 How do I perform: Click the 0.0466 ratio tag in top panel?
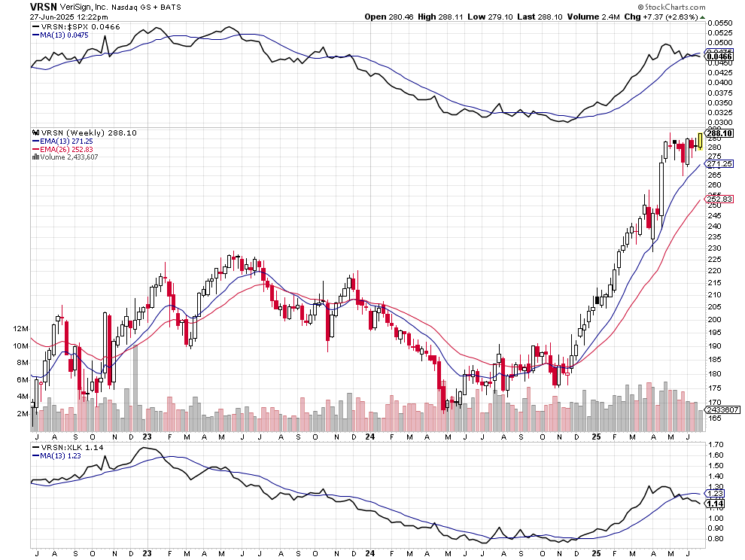719,56
